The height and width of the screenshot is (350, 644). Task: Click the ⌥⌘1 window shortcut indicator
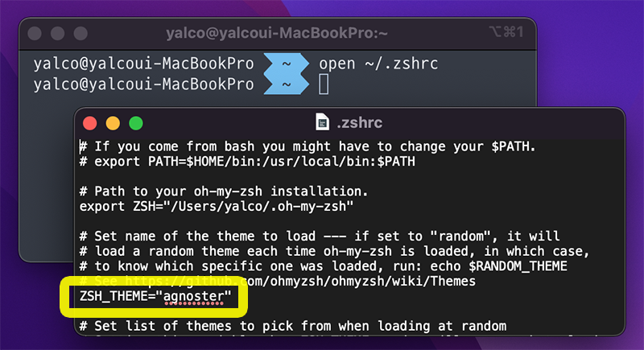506,31
